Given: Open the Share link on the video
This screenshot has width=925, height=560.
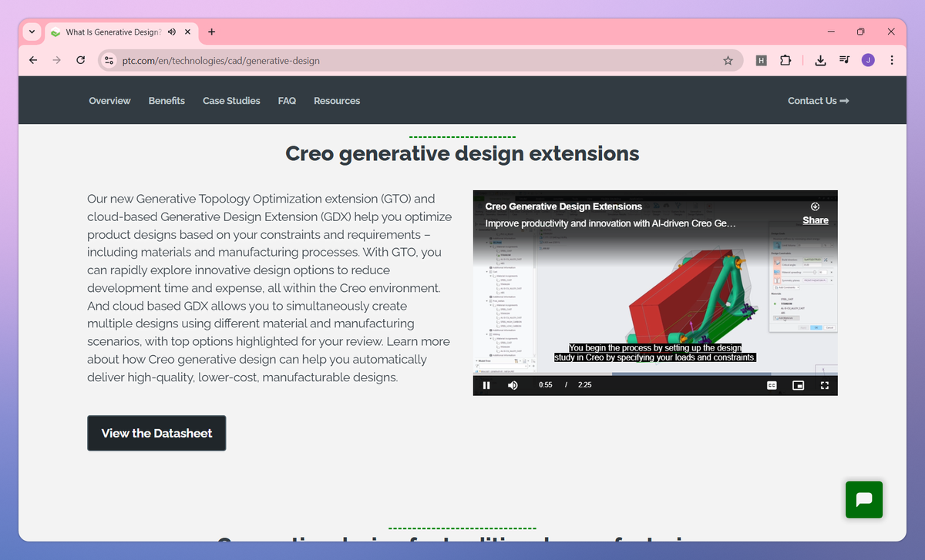Looking at the screenshot, I should coord(815,220).
